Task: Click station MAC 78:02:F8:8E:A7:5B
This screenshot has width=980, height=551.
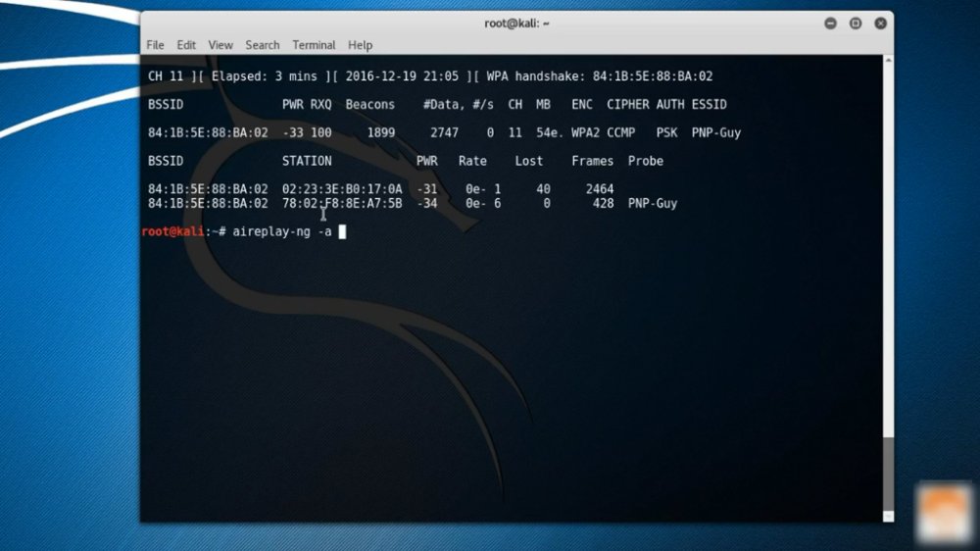Action: click(342, 203)
